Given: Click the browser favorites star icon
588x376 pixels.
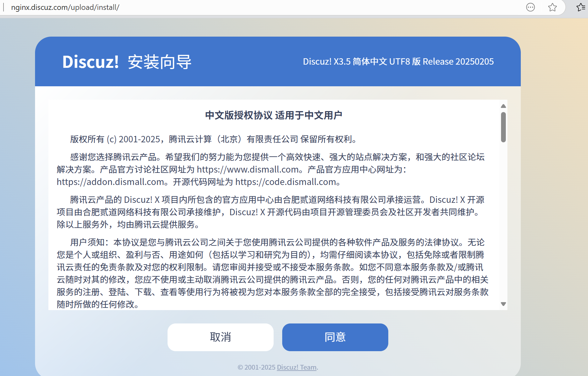Looking at the screenshot, I should (x=552, y=7).
